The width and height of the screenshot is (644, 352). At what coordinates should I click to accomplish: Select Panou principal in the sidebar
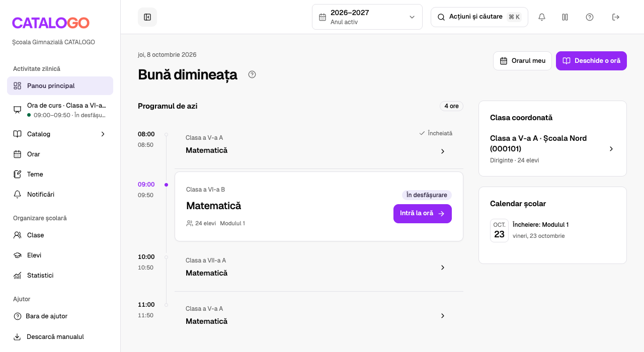point(60,85)
